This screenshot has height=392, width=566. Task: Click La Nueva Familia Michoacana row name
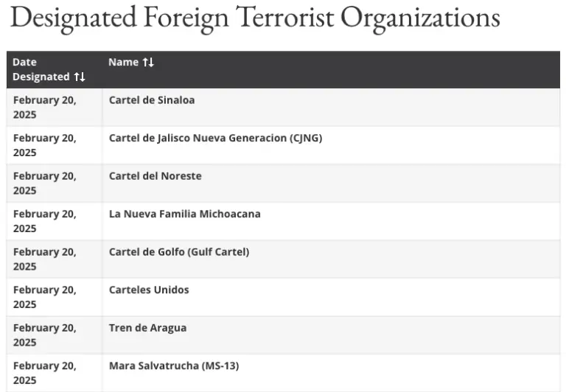(x=184, y=214)
